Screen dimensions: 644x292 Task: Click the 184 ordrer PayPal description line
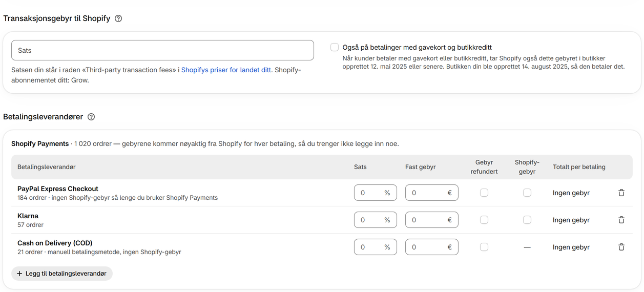click(x=117, y=198)
